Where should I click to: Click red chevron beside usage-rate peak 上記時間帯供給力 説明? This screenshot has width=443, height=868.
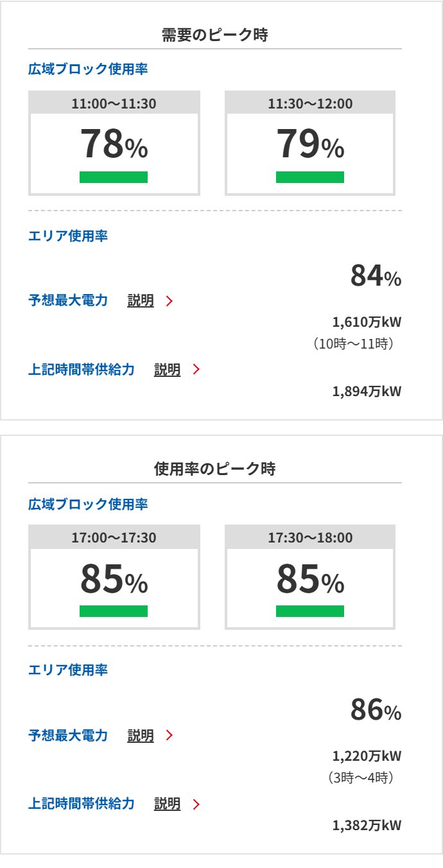click(196, 804)
